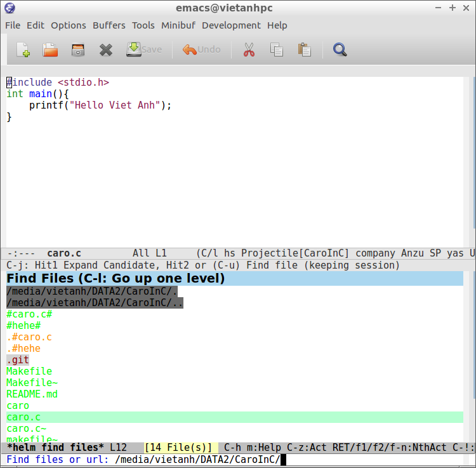Open the File menu
Screen dimensions: 476x468
point(13,25)
